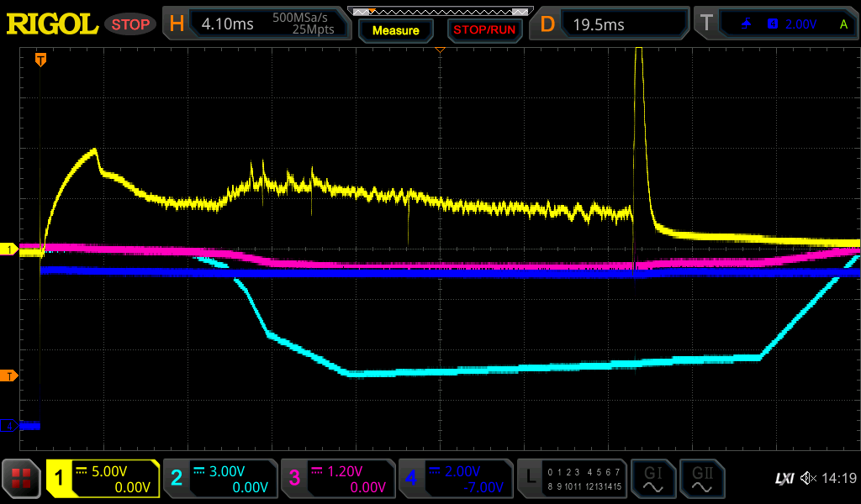The image size is (861, 504).
Task: Toggle channel 4 with 2.00V scale
Action: click(455, 479)
